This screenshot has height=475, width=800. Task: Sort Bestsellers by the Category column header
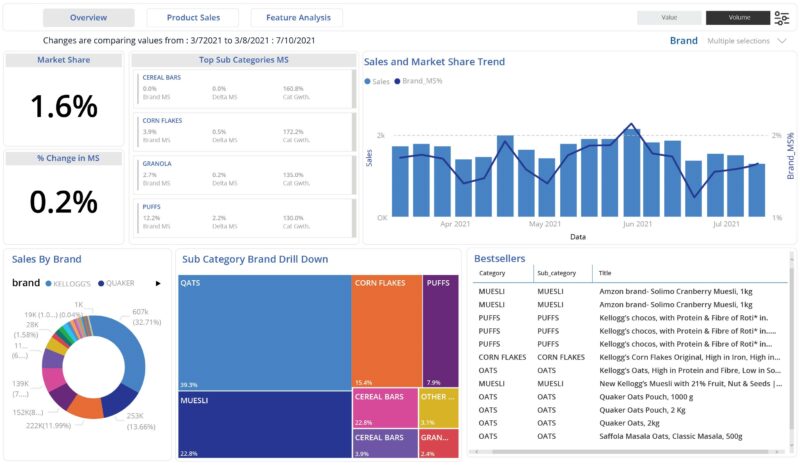coord(492,272)
